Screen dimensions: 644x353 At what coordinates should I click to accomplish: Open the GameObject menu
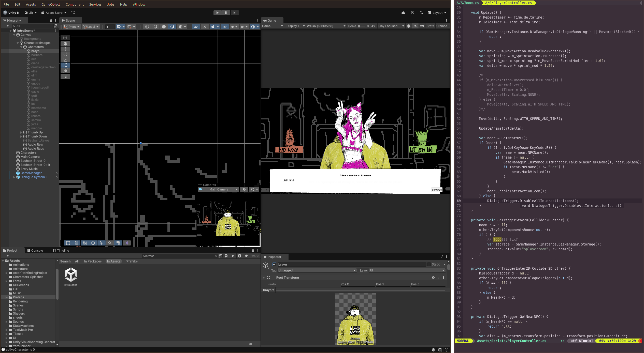(x=51, y=4)
